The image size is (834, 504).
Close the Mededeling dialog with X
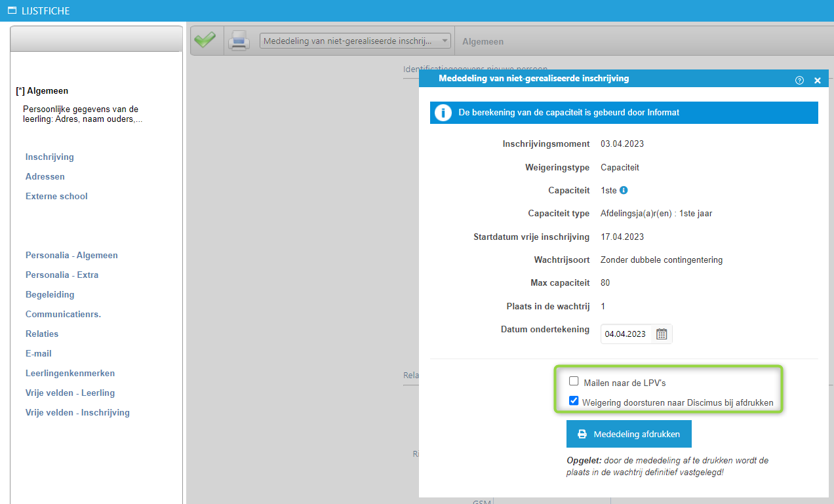pos(817,80)
